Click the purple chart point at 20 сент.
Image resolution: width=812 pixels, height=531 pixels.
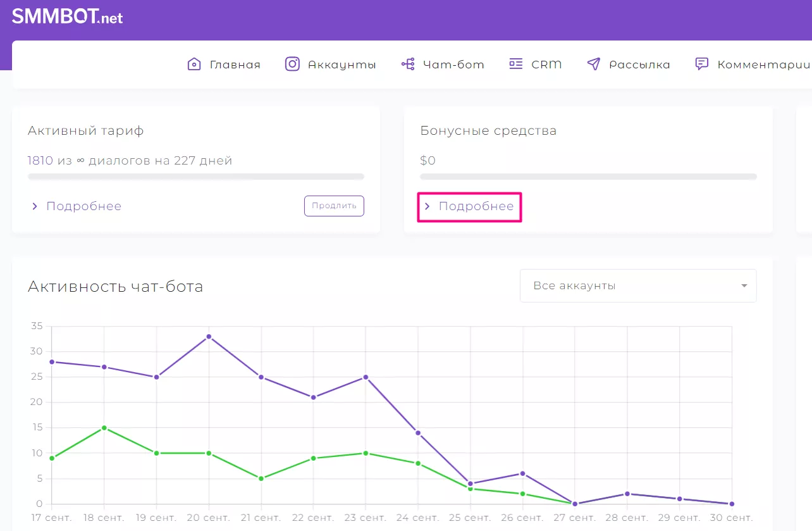(209, 337)
